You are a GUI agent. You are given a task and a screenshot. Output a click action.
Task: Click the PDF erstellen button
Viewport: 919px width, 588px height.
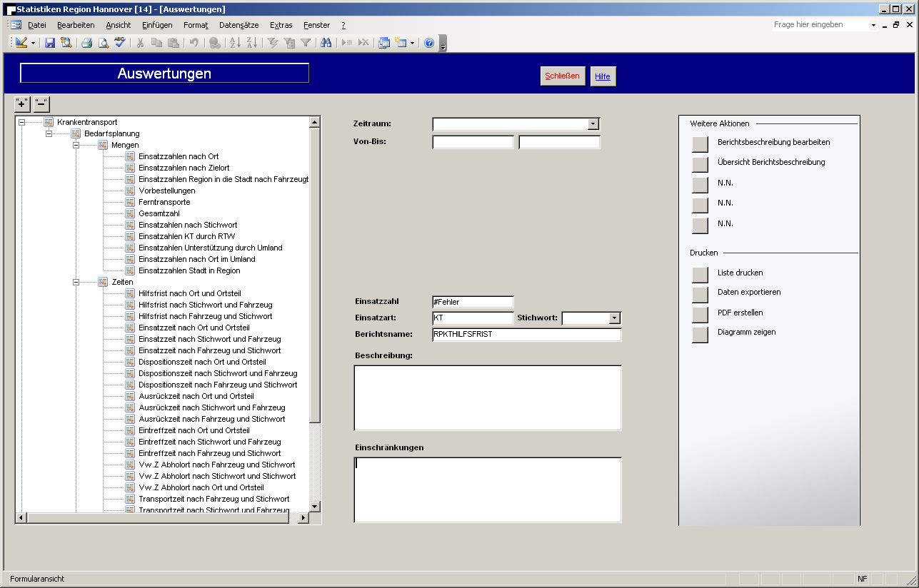pyautogui.click(x=700, y=315)
